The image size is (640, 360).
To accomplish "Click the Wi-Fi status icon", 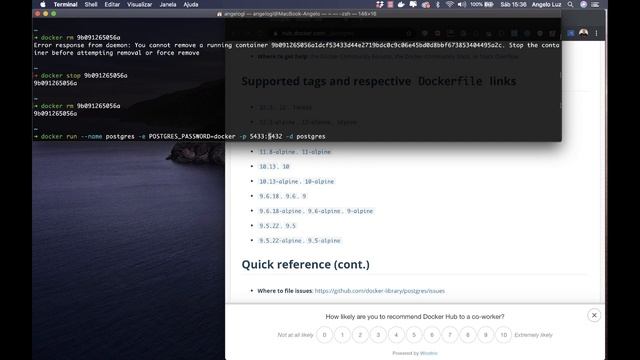I will click(x=450, y=4).
